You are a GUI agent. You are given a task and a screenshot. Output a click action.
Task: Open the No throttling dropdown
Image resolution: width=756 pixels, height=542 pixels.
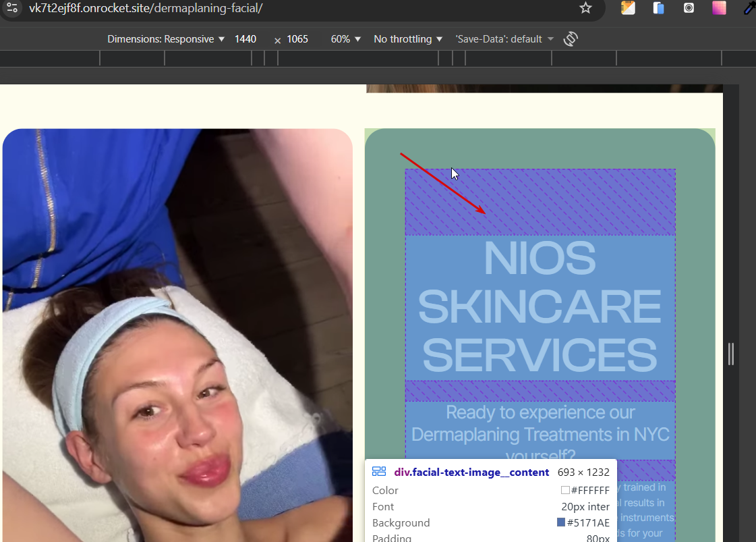(408, 39)
